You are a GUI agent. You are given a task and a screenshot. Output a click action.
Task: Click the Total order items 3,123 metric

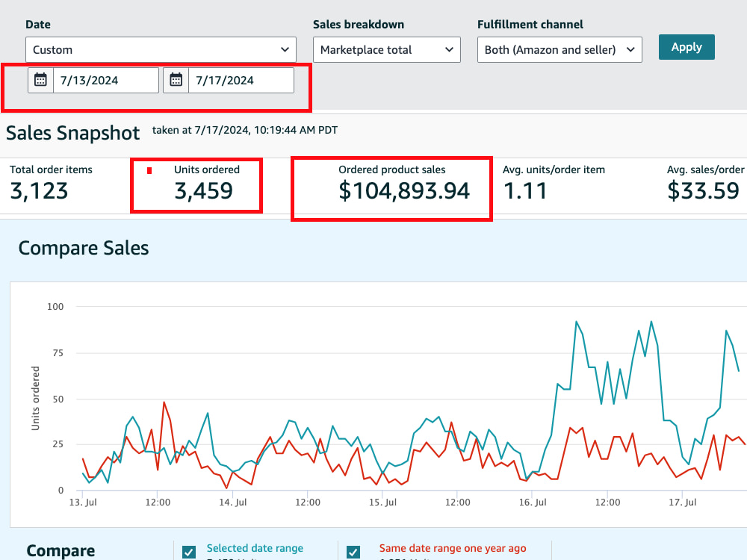pyautogui.click(x=51, y=184)
